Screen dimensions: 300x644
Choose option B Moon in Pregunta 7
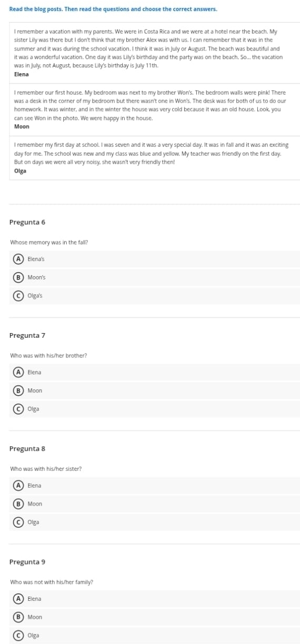point(155,390)
